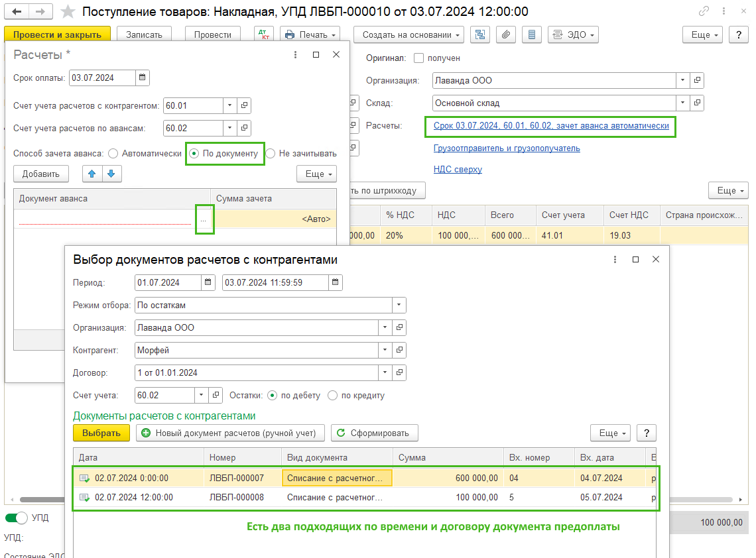Select По документу advance offset option
Screen dimensions: 756x558
[x=194, y=153]
